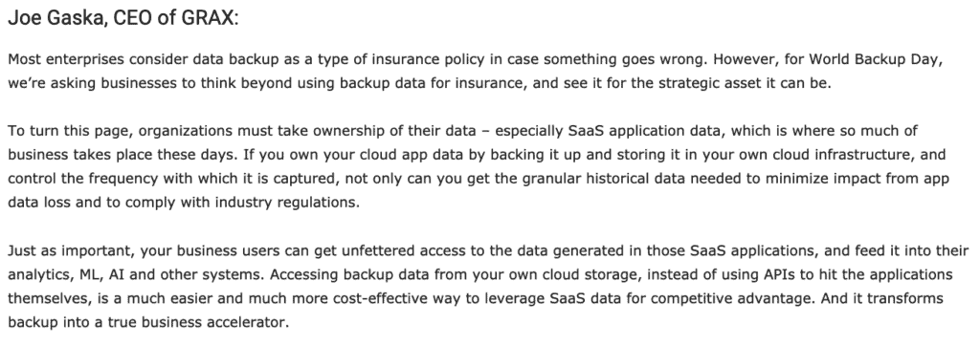Click the heading 'Joe Gaska, CEO of GRAX:'
The width and height of the screenshot is (980, 345).
123,18
